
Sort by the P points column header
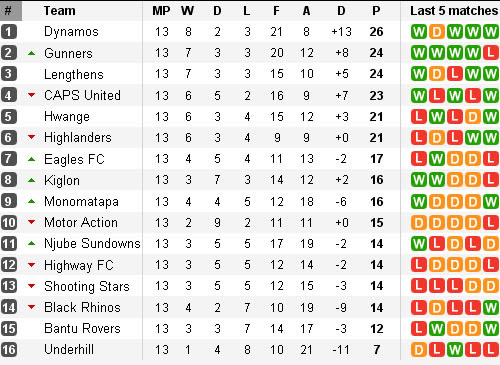(376, 11)
